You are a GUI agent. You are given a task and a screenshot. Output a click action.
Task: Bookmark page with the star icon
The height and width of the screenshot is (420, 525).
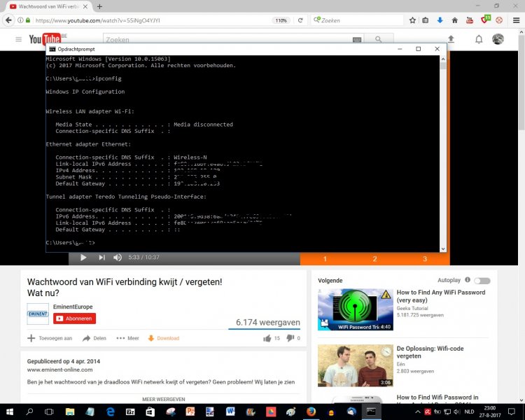(x=412, y=20)
